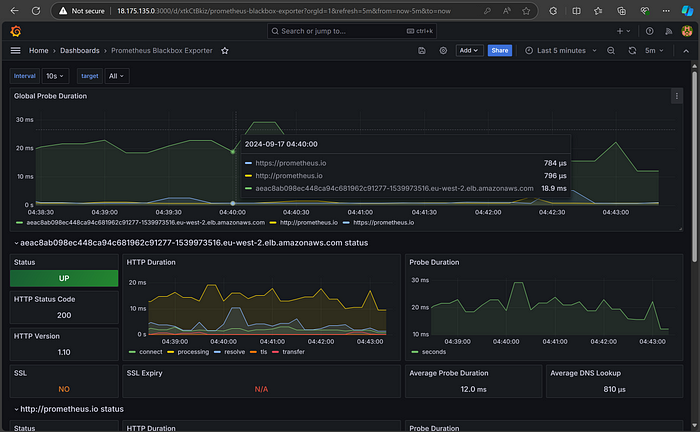
Task: Click the Share button
Action: coord(500,50)
